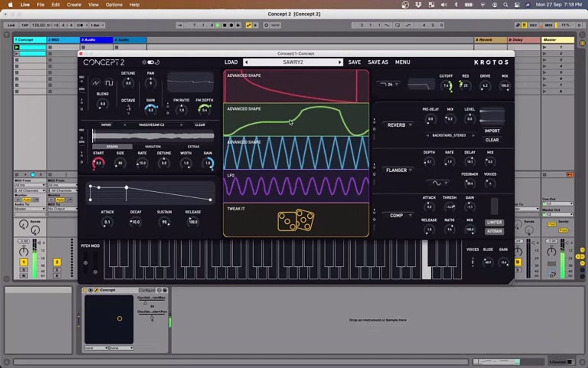Open the filter slope 24 dropdown
588x368 pixels.
pyautogui.click(x=389, y=84)
